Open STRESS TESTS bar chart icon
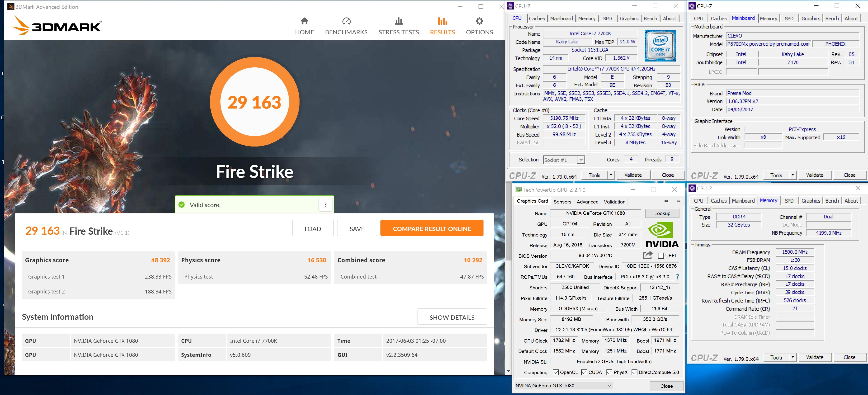Viewport: 868px width, 395px height. click(399, 21)
